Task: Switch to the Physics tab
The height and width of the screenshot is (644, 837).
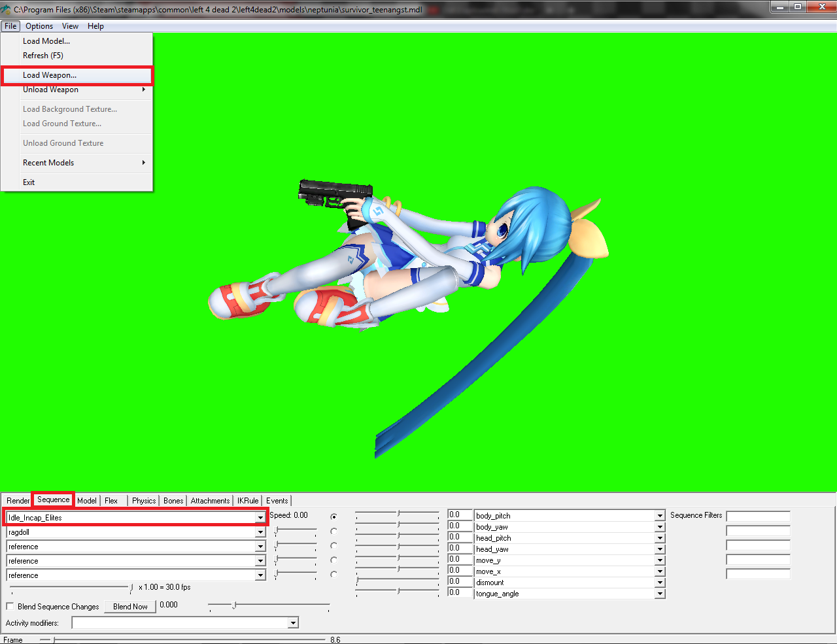Action: pyautogui.click(x=144, y=501)
